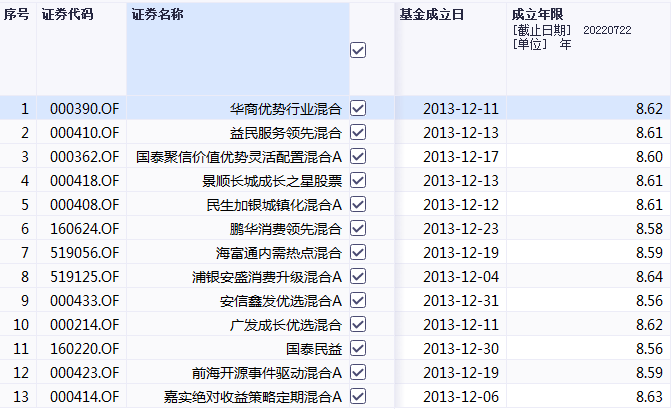
Task: Select security code 000362.OF
Action: (84, 157)
